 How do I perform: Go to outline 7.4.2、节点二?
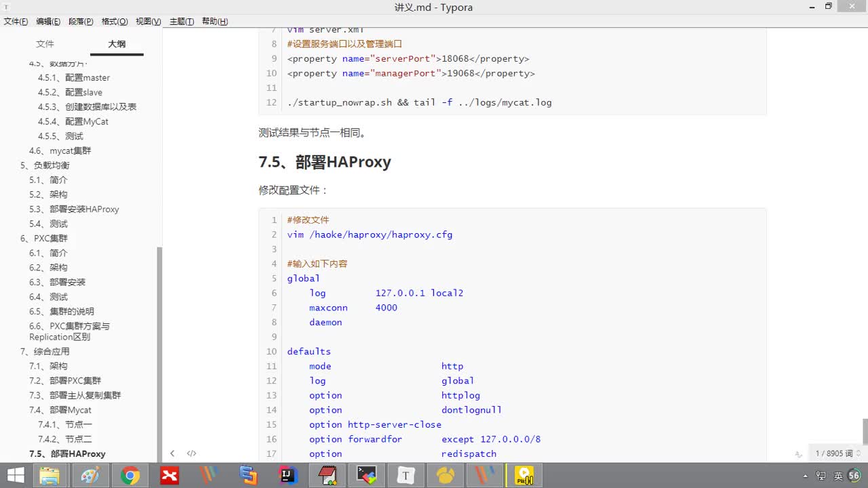click(x=65, y=439)
